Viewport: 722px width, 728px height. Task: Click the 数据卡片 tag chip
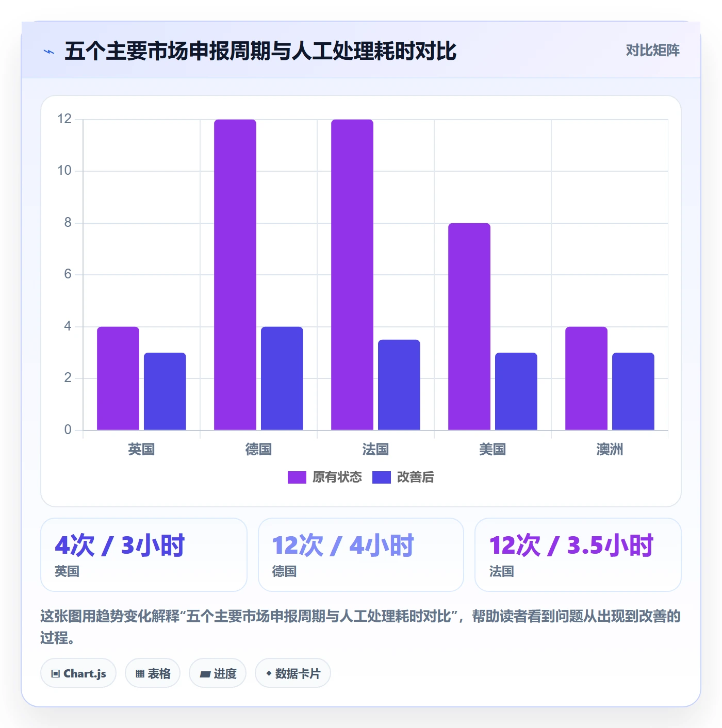(x=293, y=673)
